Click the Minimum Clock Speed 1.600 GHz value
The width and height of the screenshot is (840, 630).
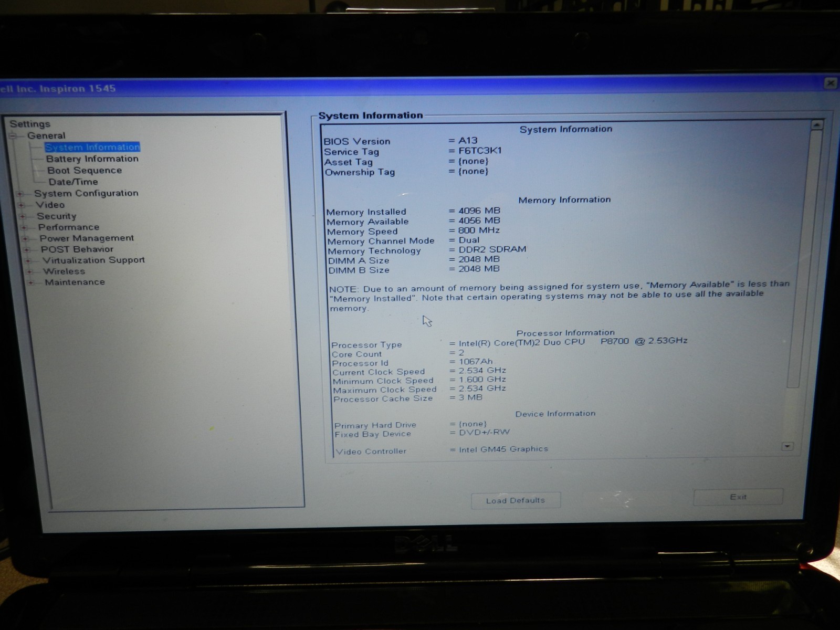pyautogui.click(x=482, y=379)
